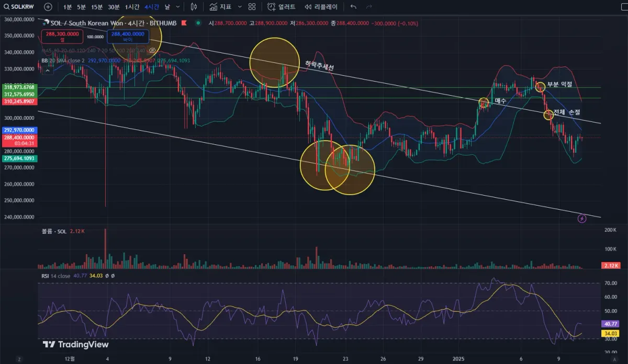Start bar replay with 리플레이
628x364 pixels.
[x=320, y=7]
